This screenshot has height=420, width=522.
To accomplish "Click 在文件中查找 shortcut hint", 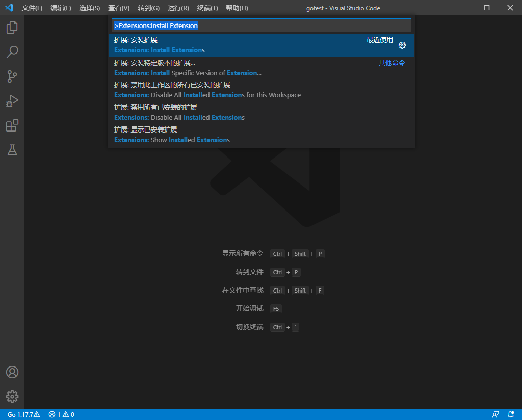I will point(243,290).
